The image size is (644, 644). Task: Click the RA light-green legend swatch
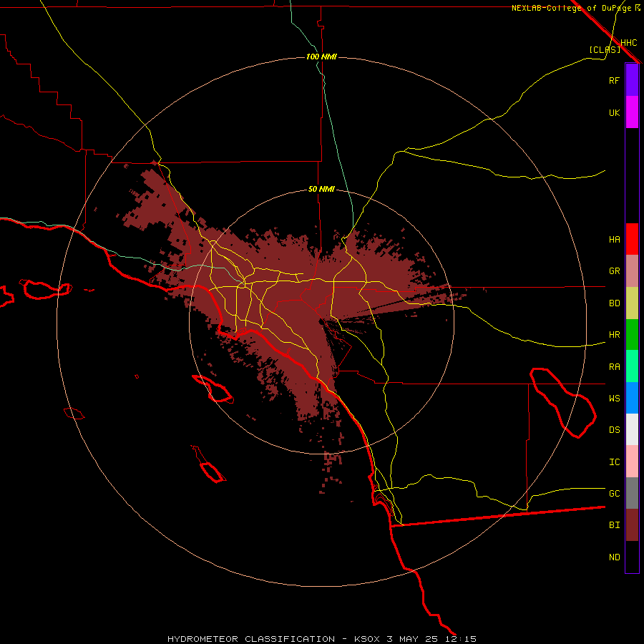(632, 366)
